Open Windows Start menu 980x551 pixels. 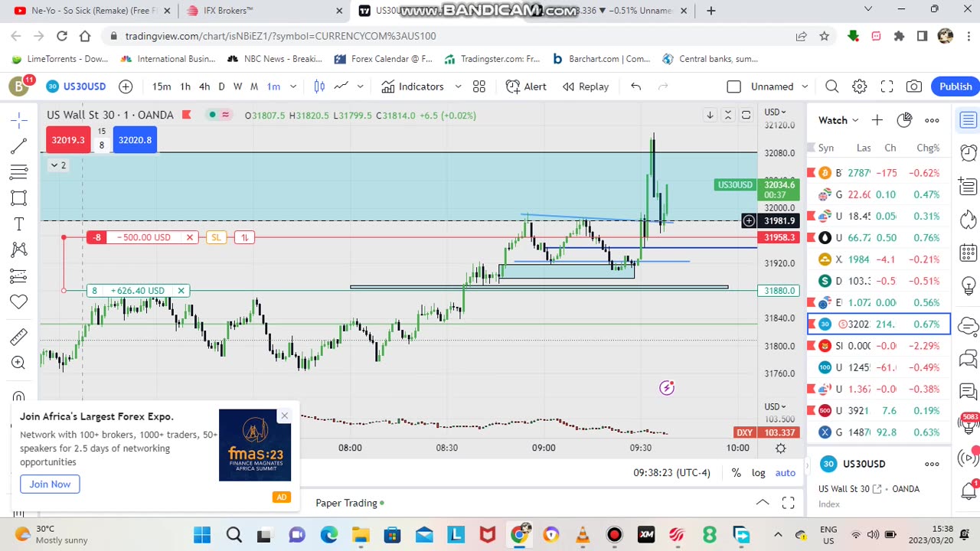(202, 535)
